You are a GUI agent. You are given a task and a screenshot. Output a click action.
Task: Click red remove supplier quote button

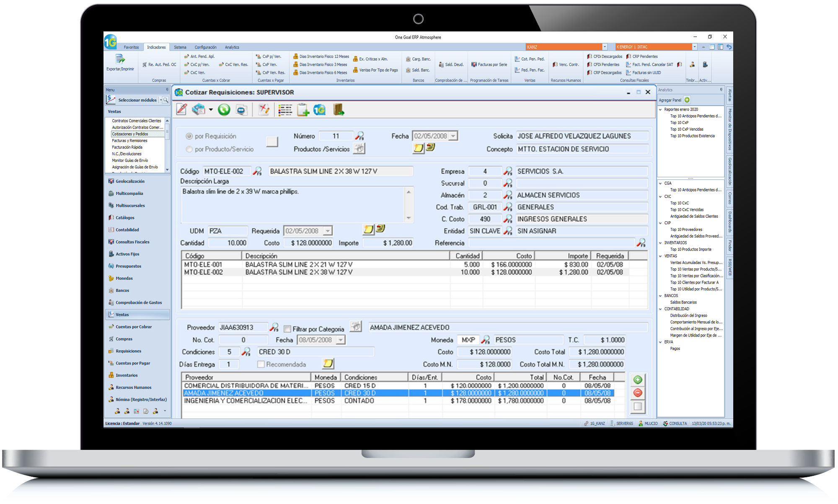coord(638,393)
